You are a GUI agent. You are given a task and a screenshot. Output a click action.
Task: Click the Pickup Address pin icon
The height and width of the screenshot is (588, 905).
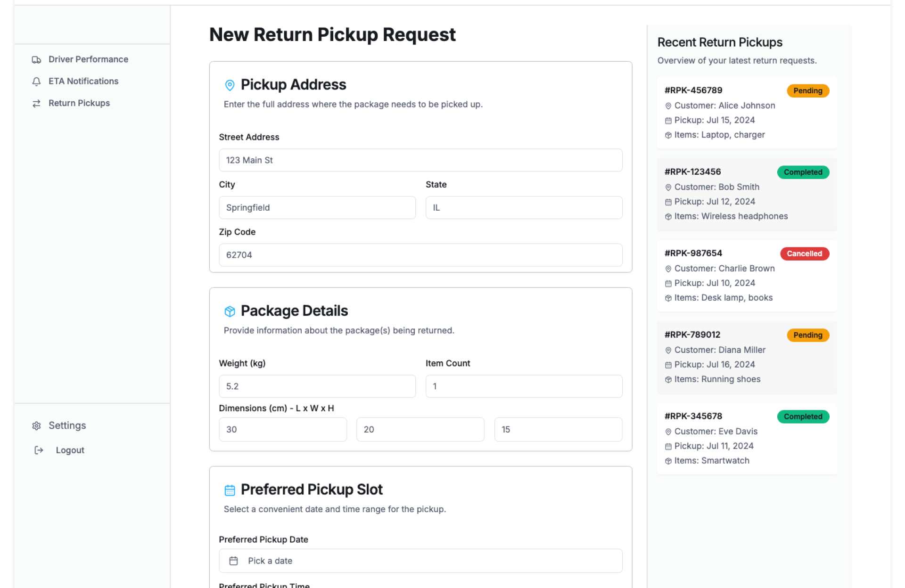[x=230, y=85]
